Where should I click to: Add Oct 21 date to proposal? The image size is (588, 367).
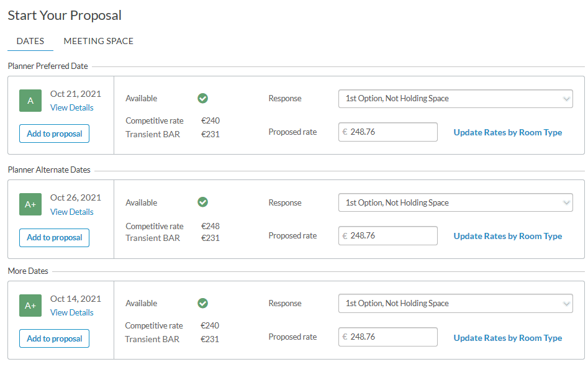(x=54, y=134)
